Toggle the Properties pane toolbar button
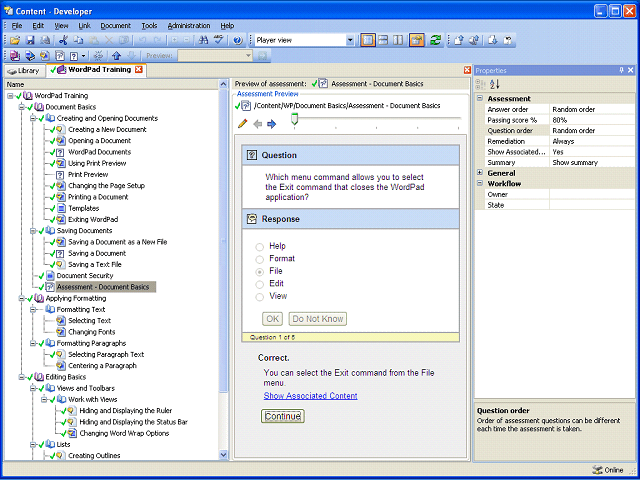Image resolution: width=640 pixels, height=480 pixels. tap(417, 40)
